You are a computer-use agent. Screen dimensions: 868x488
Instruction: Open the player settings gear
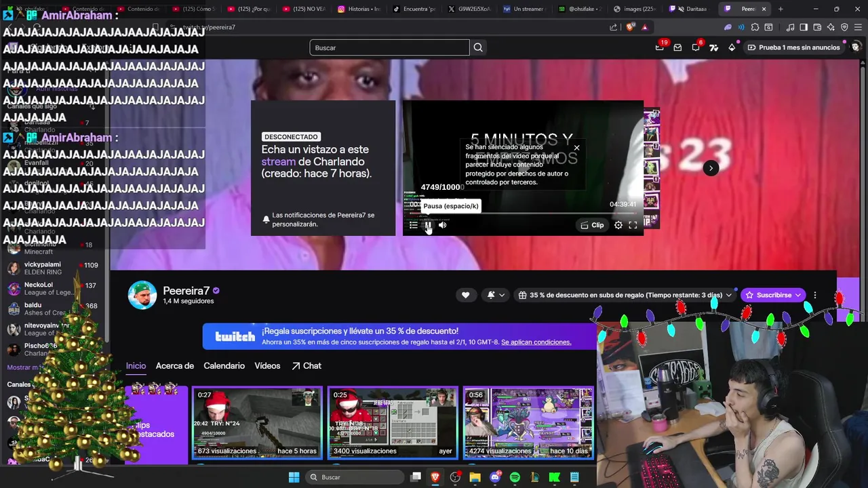[618, 225]
